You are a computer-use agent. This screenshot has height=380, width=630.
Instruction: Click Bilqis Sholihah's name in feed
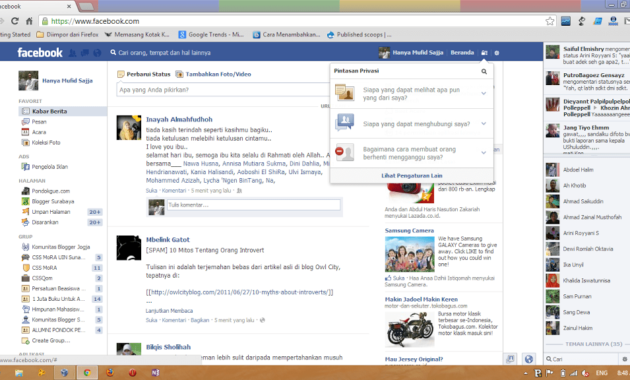point(168,347)
